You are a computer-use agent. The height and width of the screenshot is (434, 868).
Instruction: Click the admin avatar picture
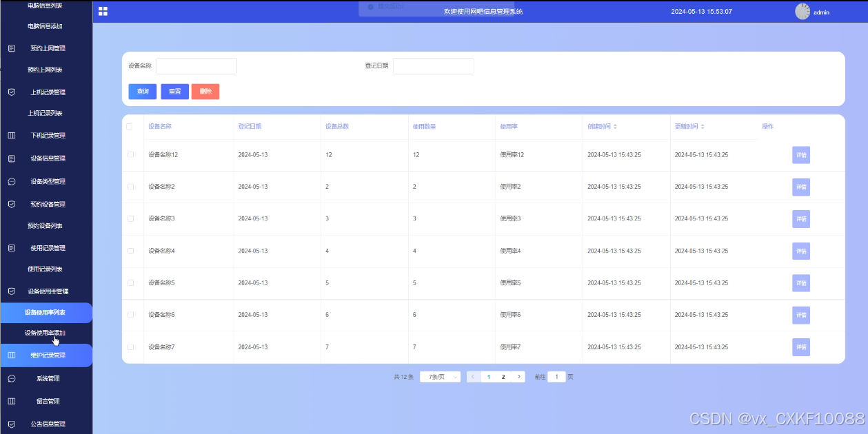tap(803, 12)
